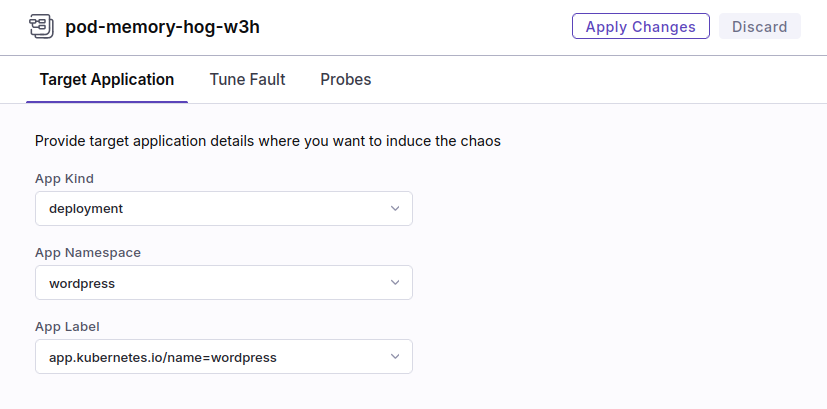Screen dimensions: 827x409
Task: Click the 'deployment' selected value text
Action: pos(86,209)
